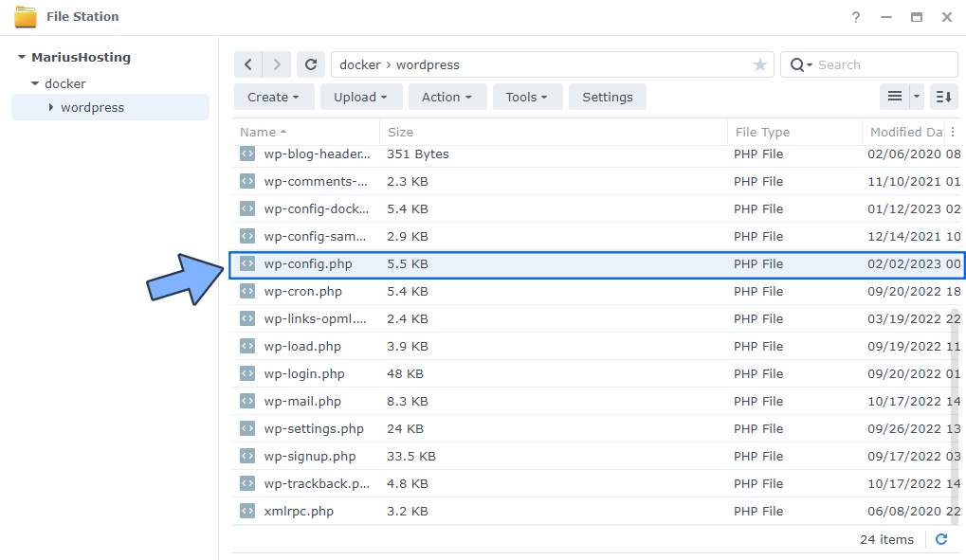The height and width of the screenshot is (560, 966).
Task: Click the wp-links-opml file icon
Action: pos(247,318)
